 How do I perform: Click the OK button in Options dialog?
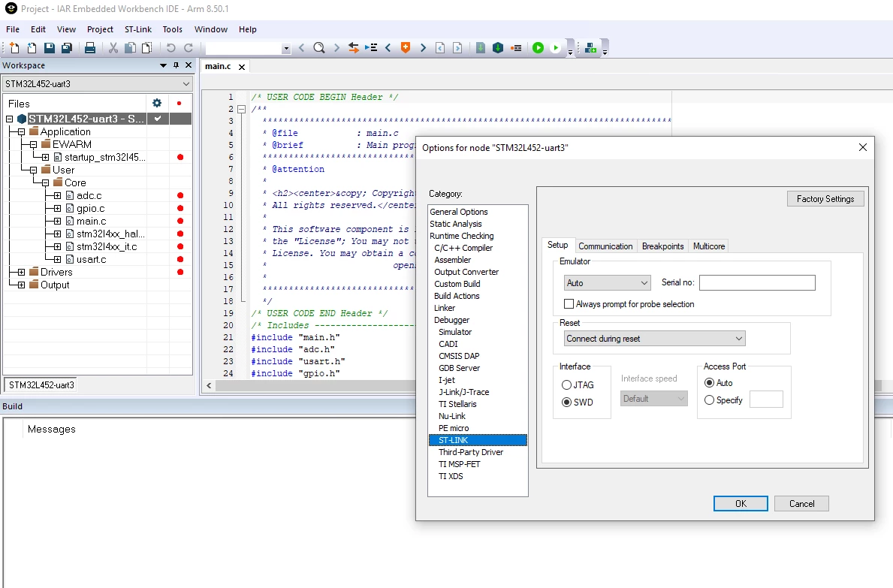741,503
